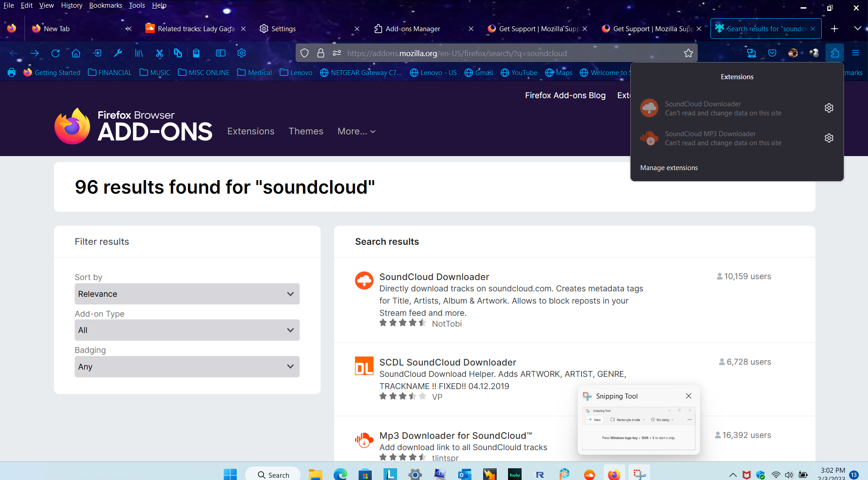Open the home page via the home icon

tap(76, 53)
